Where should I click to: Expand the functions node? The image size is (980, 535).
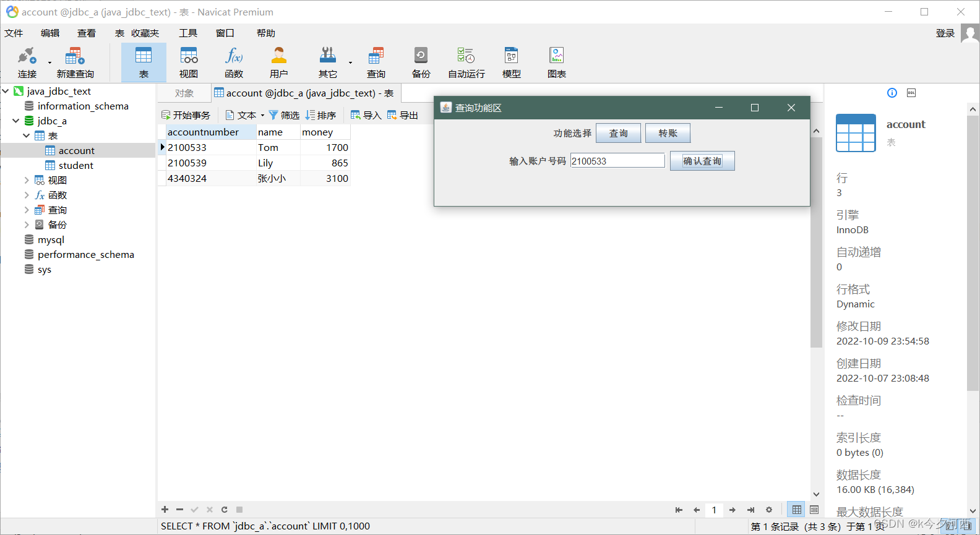[26, 195]
